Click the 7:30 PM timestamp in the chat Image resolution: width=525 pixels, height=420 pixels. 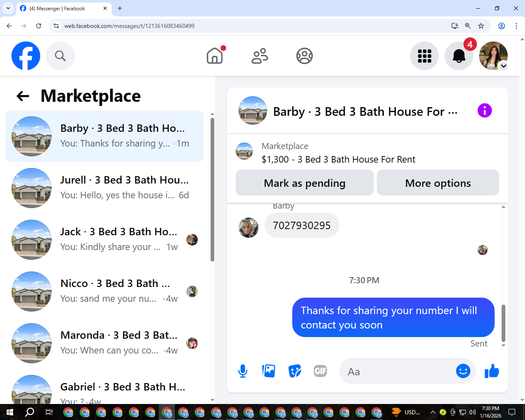tap(364, 280)
